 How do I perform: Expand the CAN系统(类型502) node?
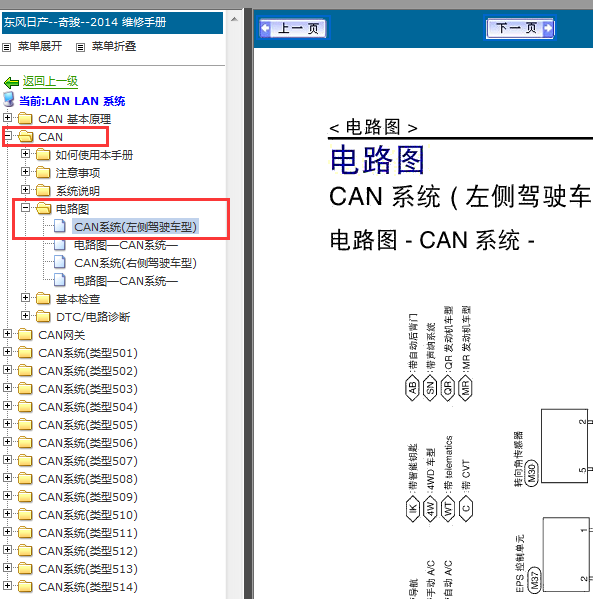point(7,369)
